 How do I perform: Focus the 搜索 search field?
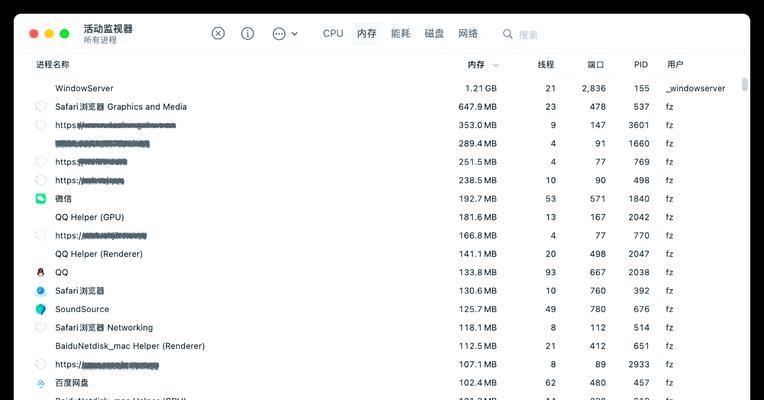click(529, 35)
